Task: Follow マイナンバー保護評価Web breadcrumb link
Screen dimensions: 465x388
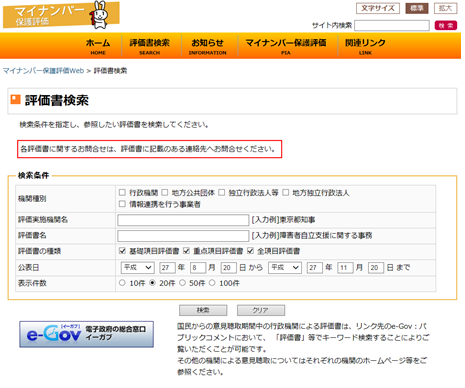Action: [x=43, y=71]
